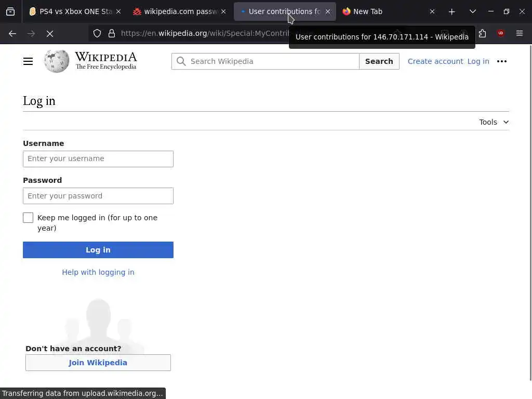Open the Create account link
This screenshot has height=399, width=532.
435,61
